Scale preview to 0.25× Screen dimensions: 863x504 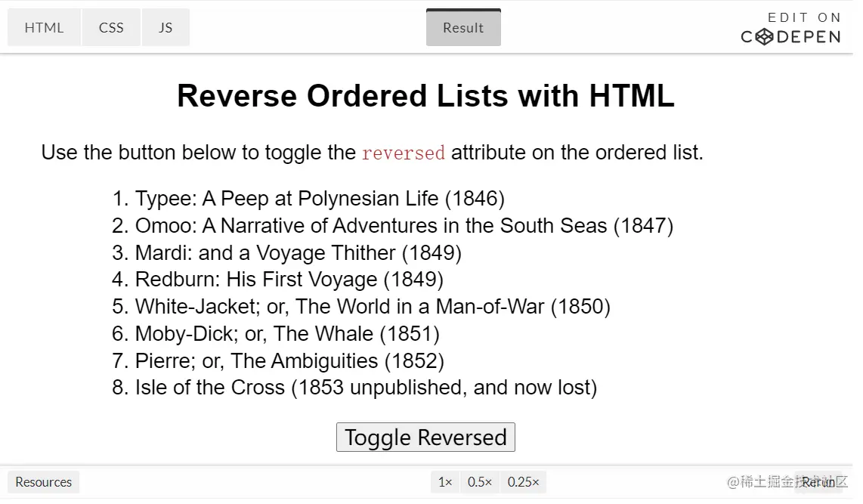tap(524, 482)
